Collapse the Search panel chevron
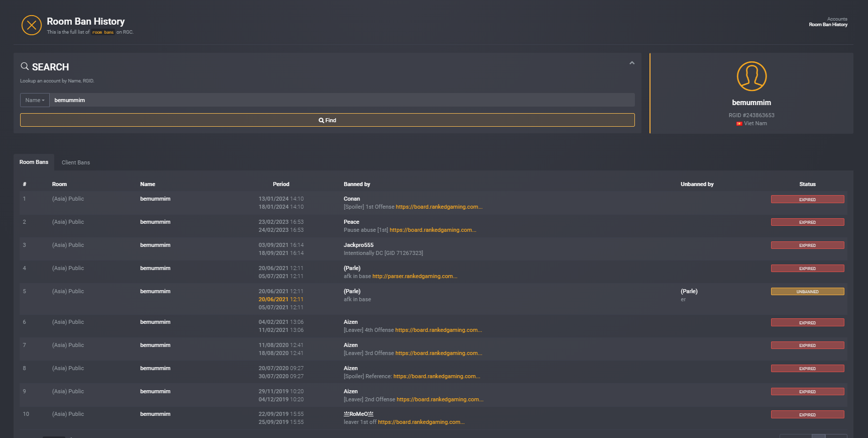This screenshot has height=438, width=868. pyautogui.click(x=632, y=63)
